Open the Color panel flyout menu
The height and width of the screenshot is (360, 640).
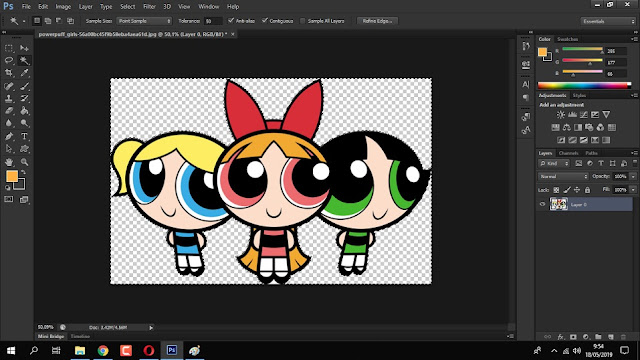click(635, 39)
